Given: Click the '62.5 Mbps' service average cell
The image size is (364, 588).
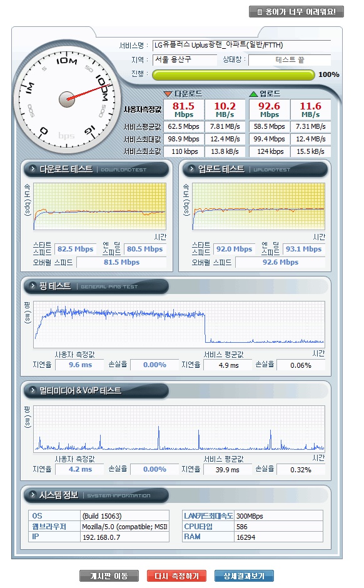Looking at the screenshot, I should pyautogui.click(x=184, y=126).
